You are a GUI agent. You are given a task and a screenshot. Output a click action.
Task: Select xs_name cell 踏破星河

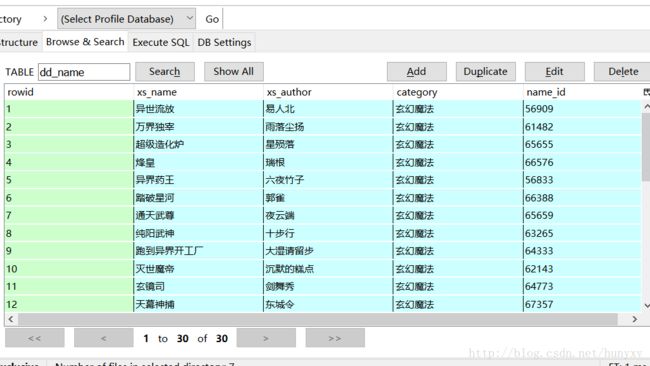click(198, 198)
